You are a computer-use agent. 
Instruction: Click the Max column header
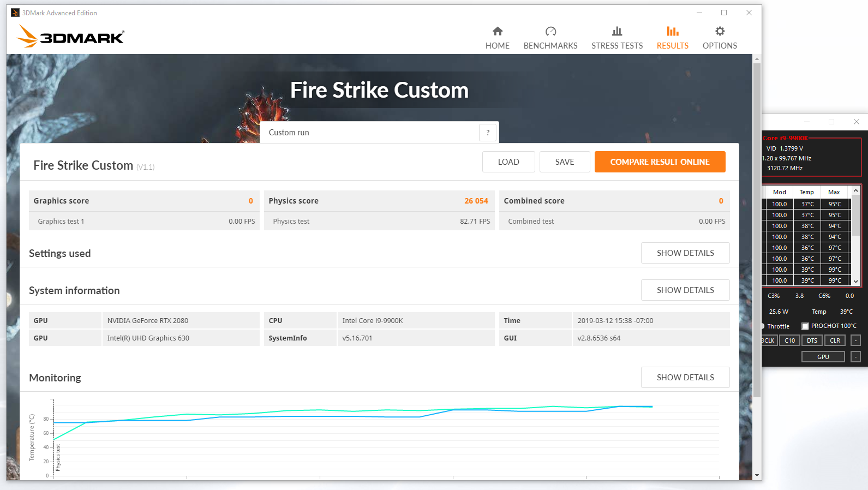(834, 192)
